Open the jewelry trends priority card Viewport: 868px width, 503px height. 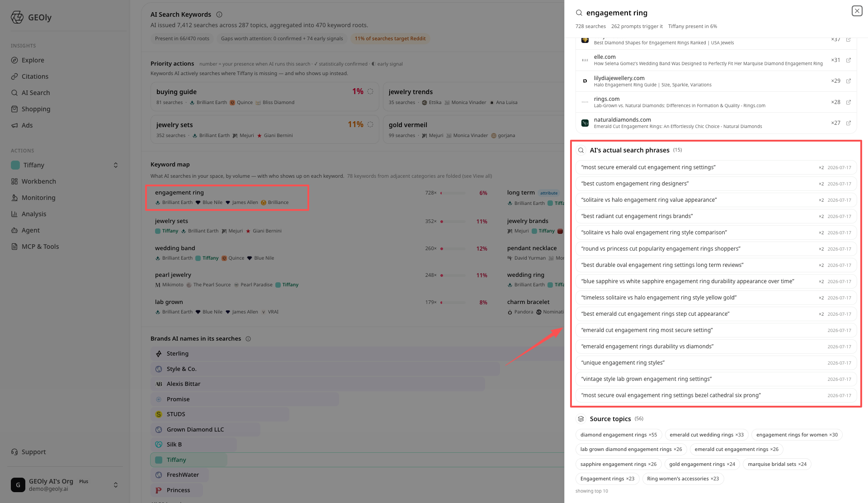[x=473, y=97]
